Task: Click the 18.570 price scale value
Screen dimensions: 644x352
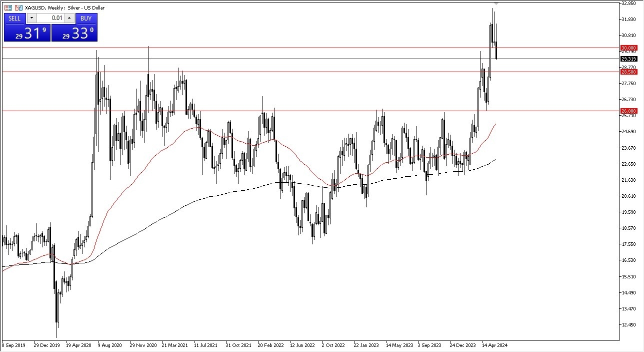Action: point(628,228)
